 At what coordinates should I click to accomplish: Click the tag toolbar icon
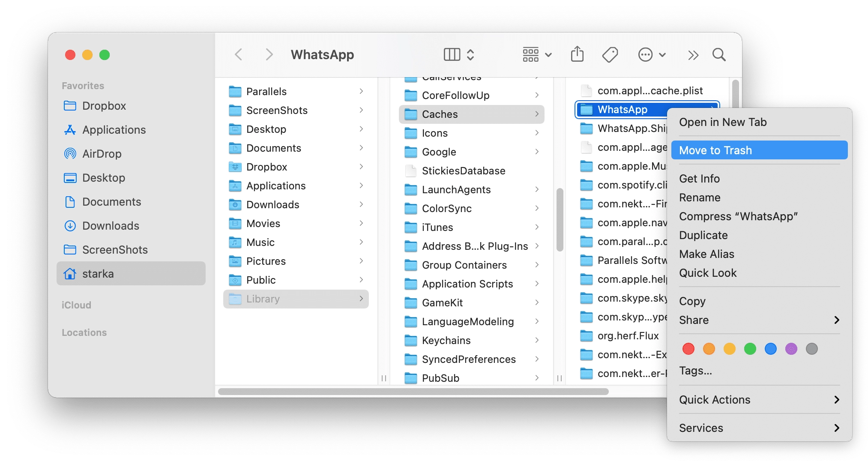pyautogui.click(x=610, y=54)
